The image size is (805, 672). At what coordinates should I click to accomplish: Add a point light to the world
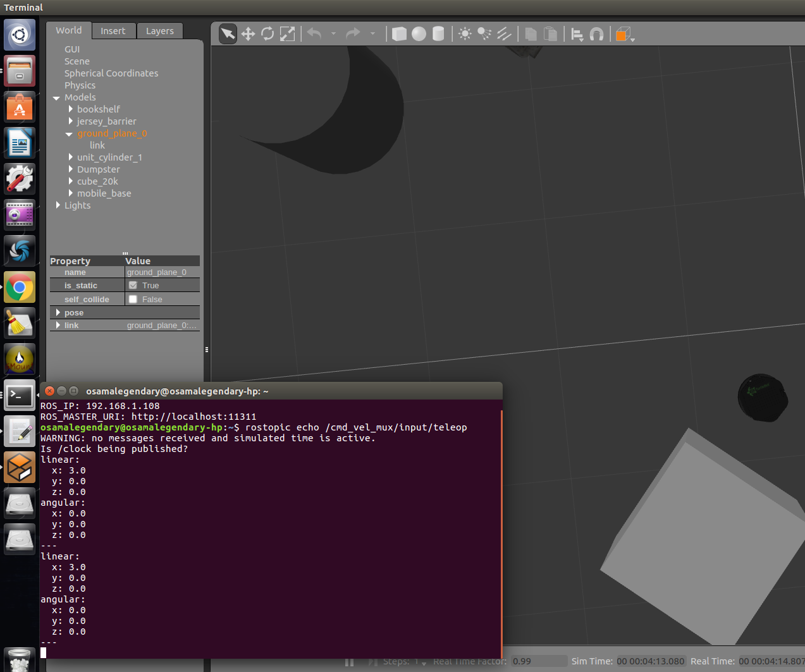coord(465,34)
